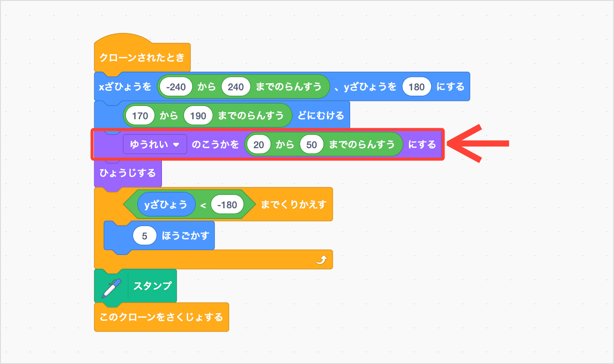Select the このクローンをさくじょする delete clone block
614x364 pixels.
pos(162,317)
